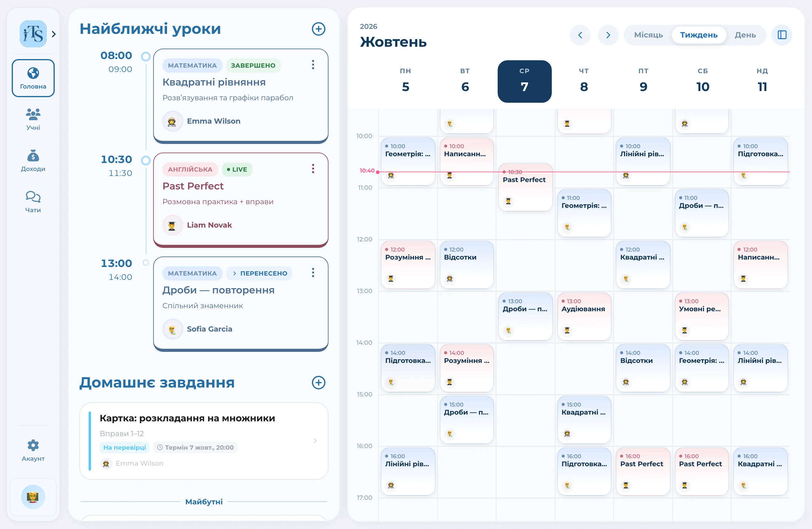Click Emma Wilson avatar in Квадратні рівняння card
812x529 pixels.
pos(172,121)
